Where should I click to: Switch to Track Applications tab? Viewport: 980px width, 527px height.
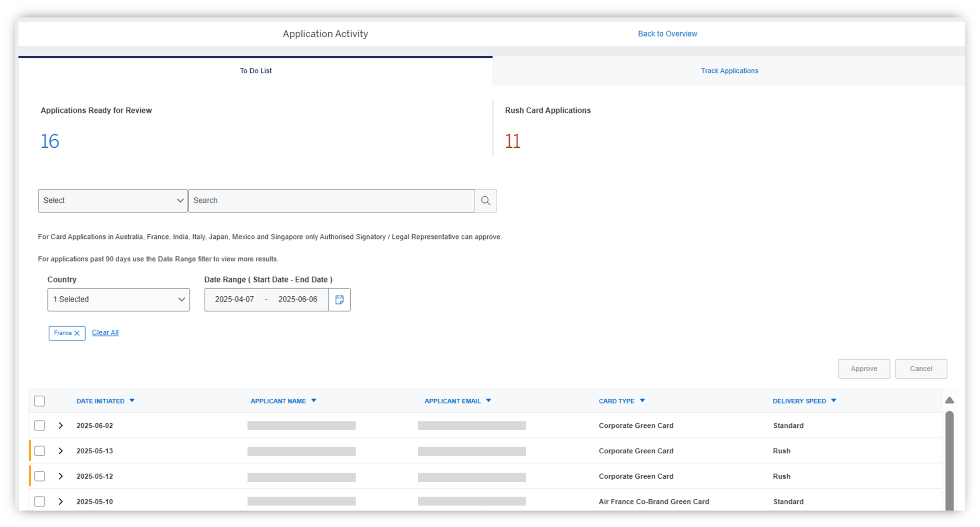(x=729, y=71)
